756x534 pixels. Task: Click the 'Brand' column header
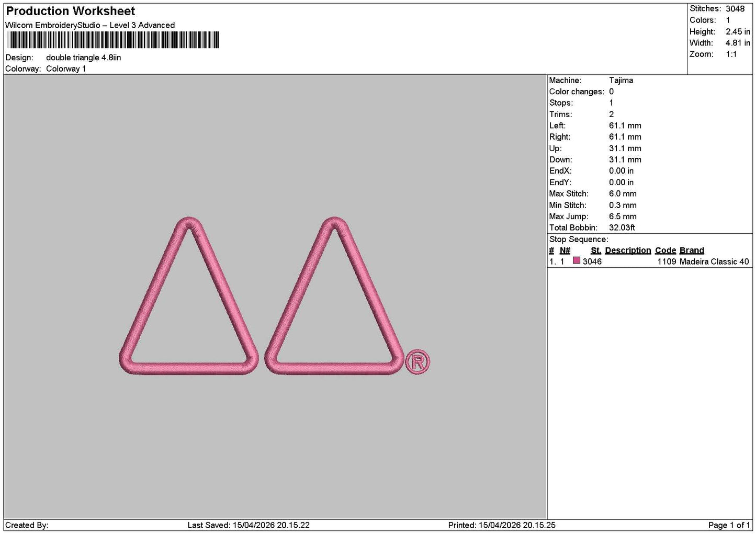point(692,251)
